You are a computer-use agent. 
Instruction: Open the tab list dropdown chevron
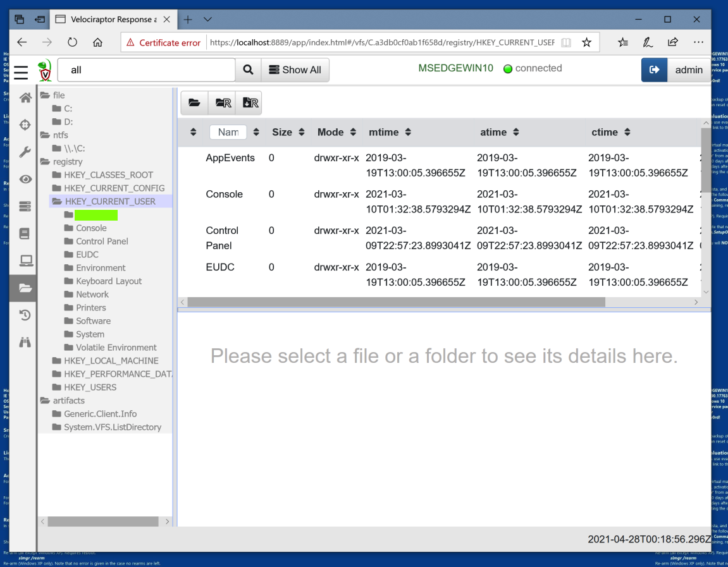pos(207,20)
